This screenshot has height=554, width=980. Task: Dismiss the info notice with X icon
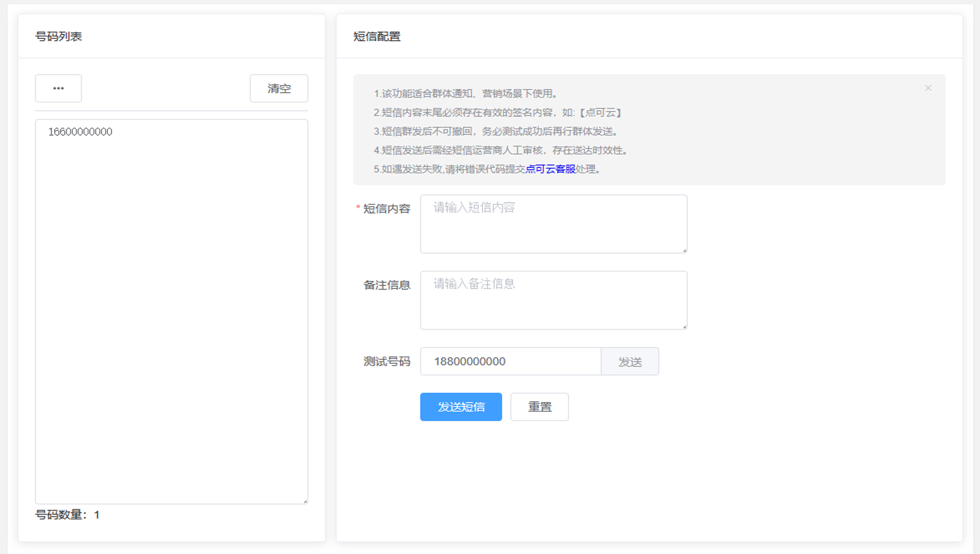[x=928, y=88]
